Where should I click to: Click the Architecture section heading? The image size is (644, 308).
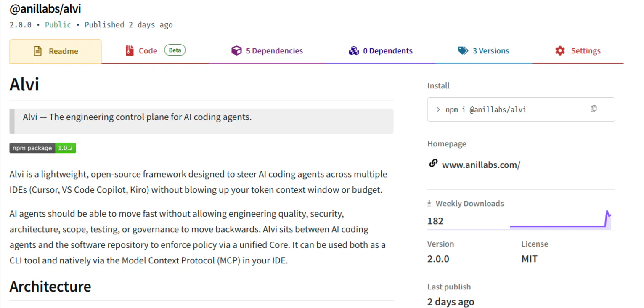click(x=50, y=287)
